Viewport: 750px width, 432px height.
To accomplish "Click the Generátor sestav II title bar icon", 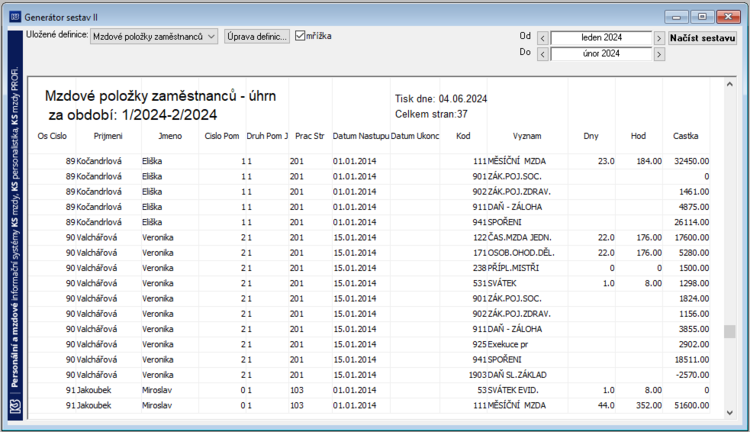I will tap(15, 17).
